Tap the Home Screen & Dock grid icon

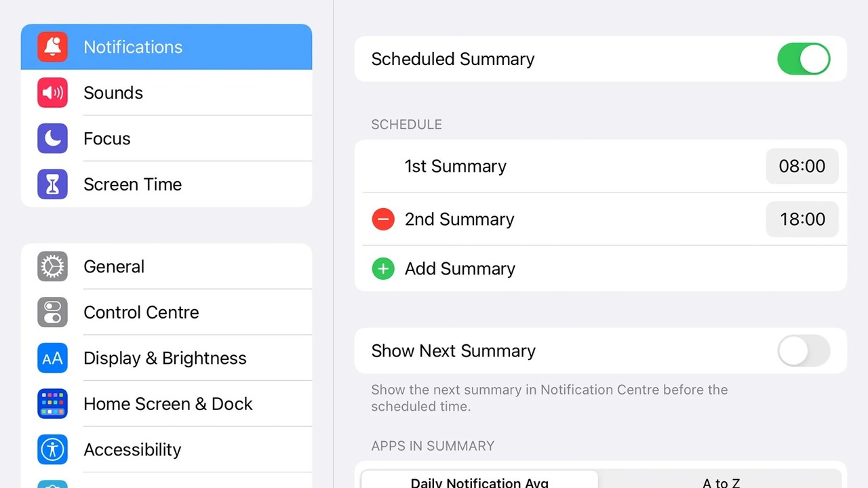point(52,404)
